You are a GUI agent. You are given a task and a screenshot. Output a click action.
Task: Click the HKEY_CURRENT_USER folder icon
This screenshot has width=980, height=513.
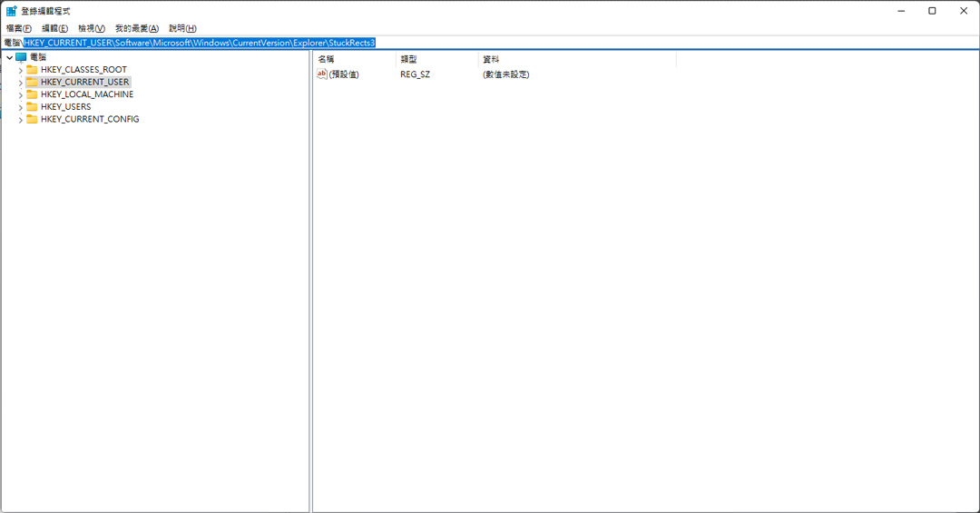point(32,82)
